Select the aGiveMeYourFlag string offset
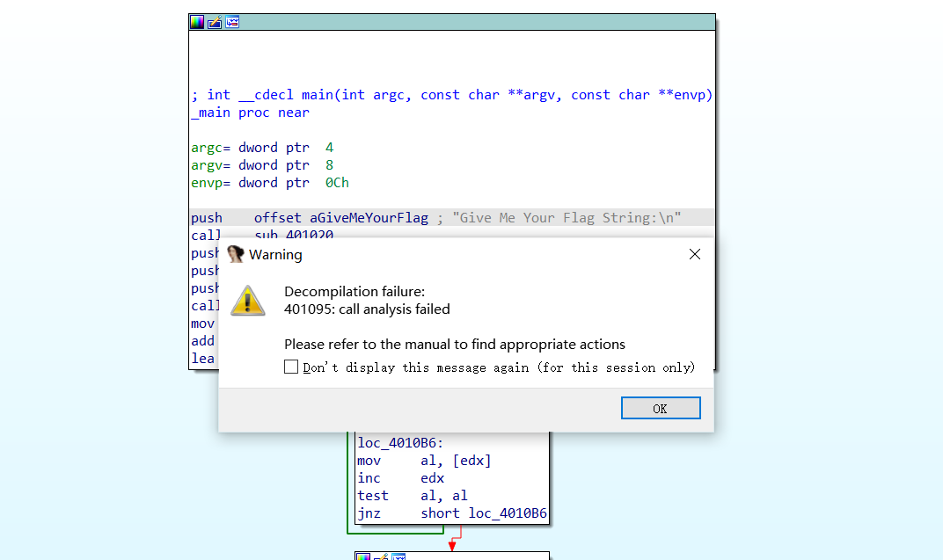 point(369,217)
